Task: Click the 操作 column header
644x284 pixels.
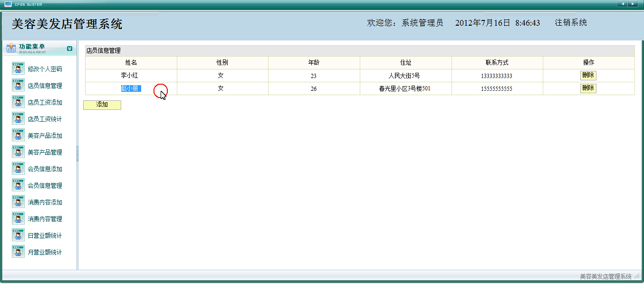Action: pos(589,63)
